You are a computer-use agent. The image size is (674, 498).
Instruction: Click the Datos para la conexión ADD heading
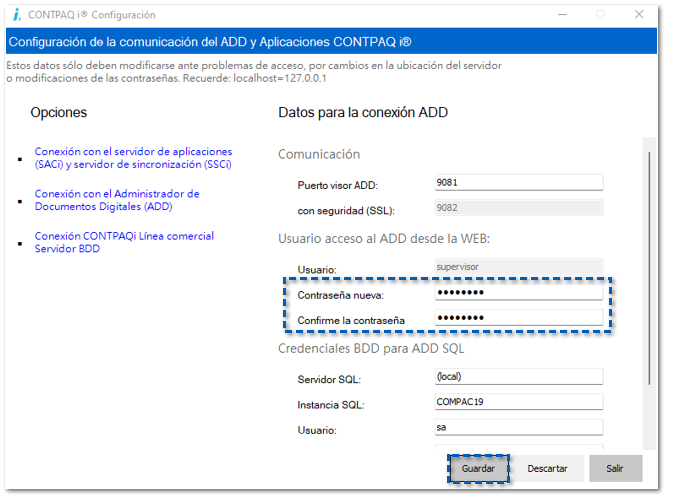363,113
